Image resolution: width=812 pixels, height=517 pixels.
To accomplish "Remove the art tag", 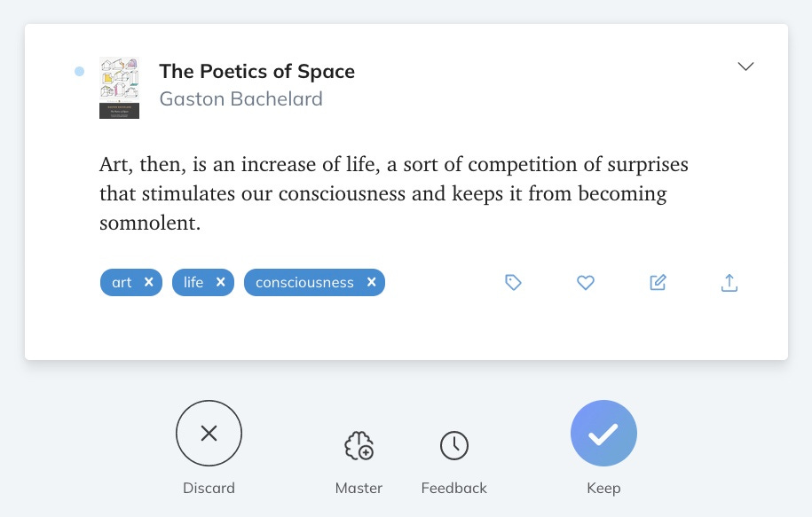I will (148, 282).
